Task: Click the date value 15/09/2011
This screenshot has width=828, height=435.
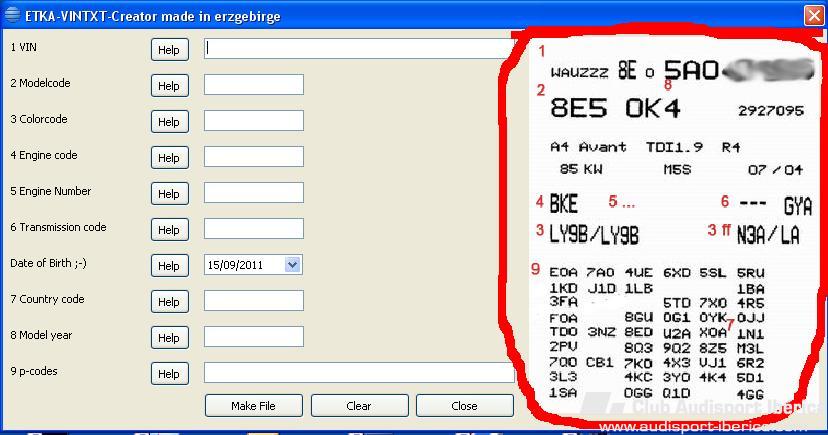Action: pos(235,265)
